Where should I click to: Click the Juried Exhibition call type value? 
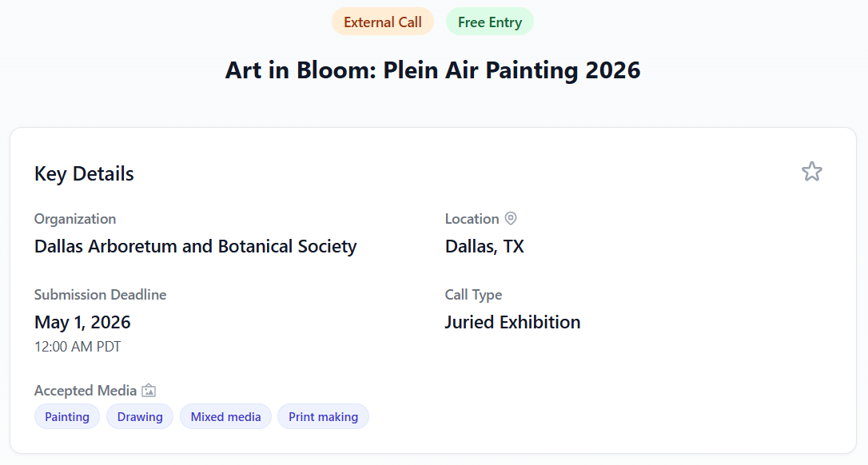[512, 322]
